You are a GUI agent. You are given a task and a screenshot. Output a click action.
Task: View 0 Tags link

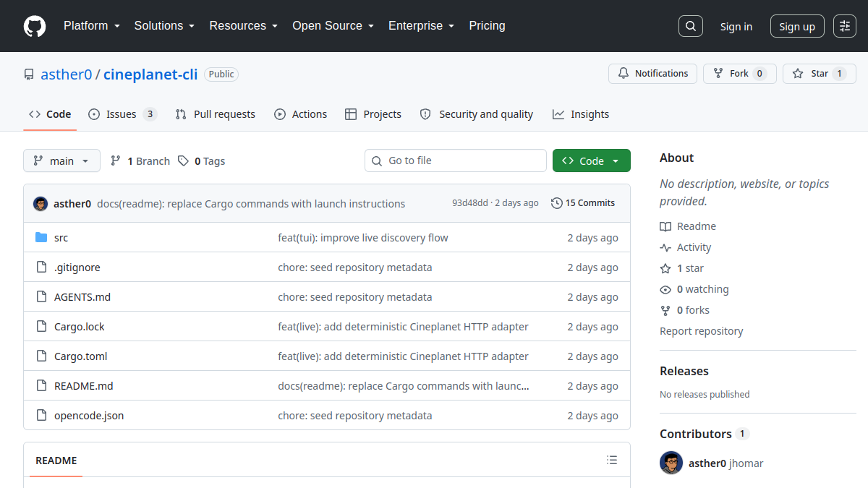(202, 161)
